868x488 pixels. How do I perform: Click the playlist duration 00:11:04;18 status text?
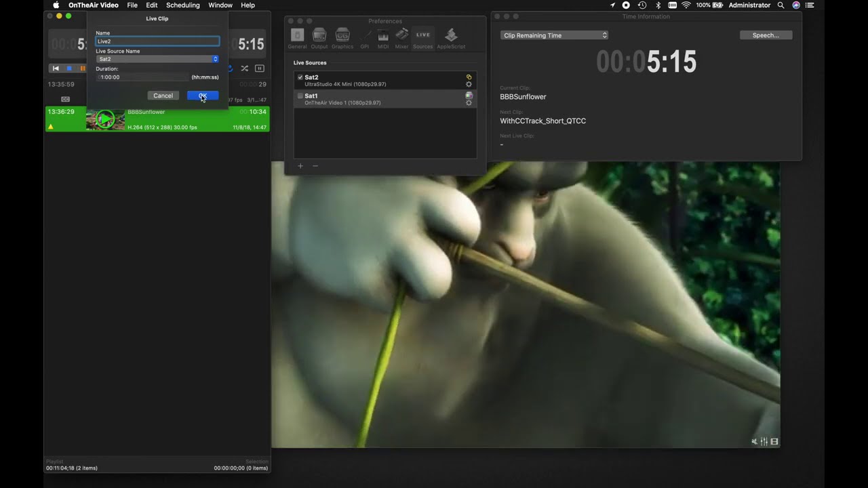pos(72,468)
